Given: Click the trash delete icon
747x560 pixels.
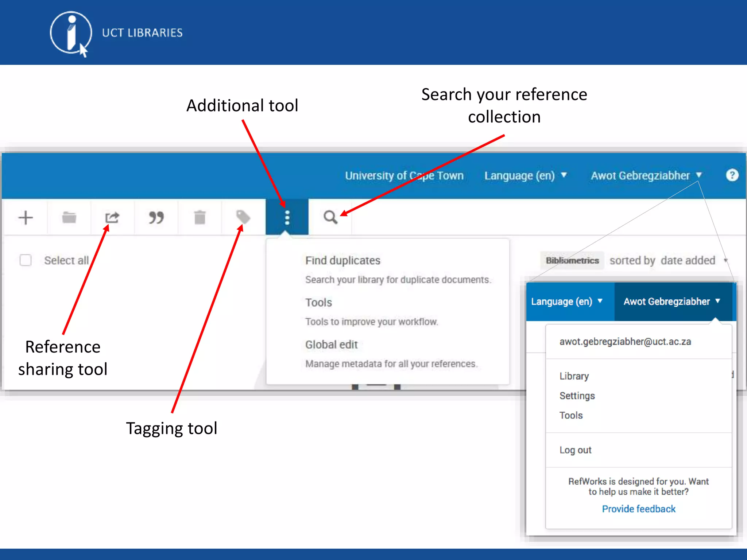Looking at the screenshot, I should coord(200,217).
